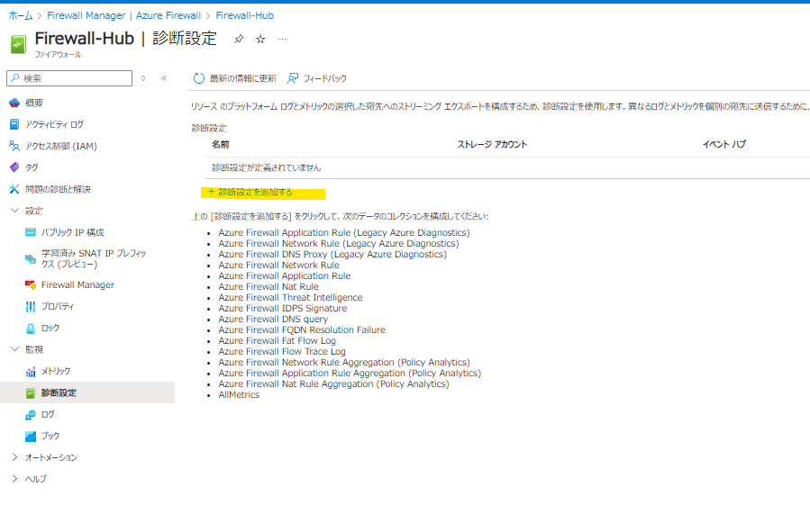
Task: Click Firewall-Hub breadcrumb link
Action: coord(245,15)
